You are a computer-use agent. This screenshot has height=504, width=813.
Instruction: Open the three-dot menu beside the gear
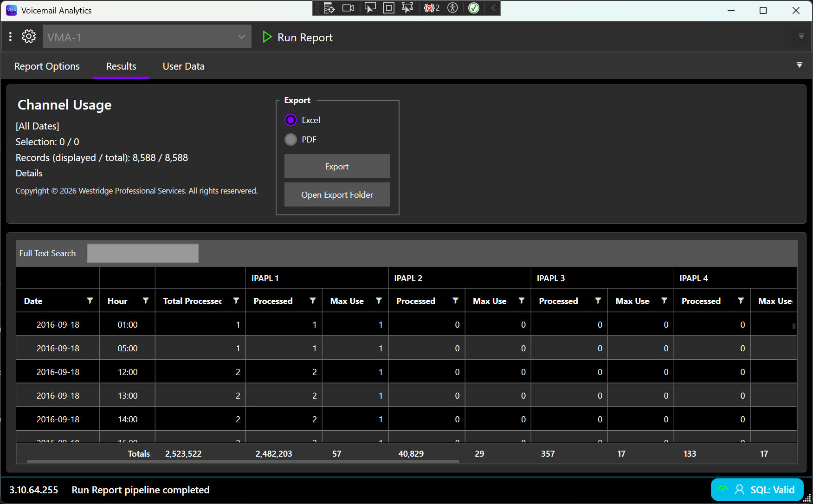pos(10,36)
